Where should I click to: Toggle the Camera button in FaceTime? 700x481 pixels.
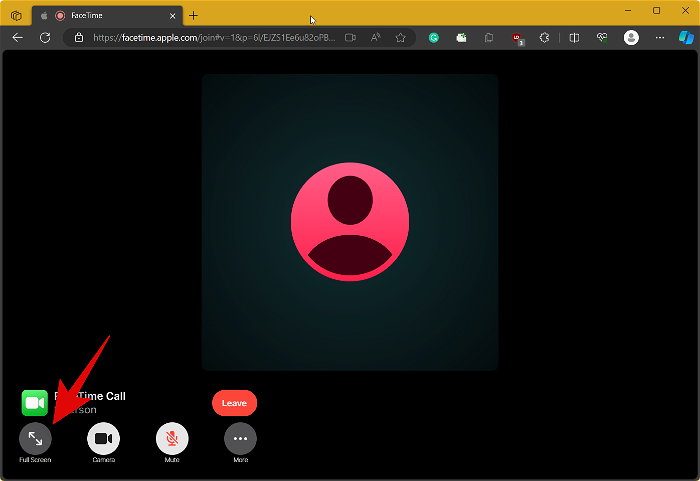(104, 439)
